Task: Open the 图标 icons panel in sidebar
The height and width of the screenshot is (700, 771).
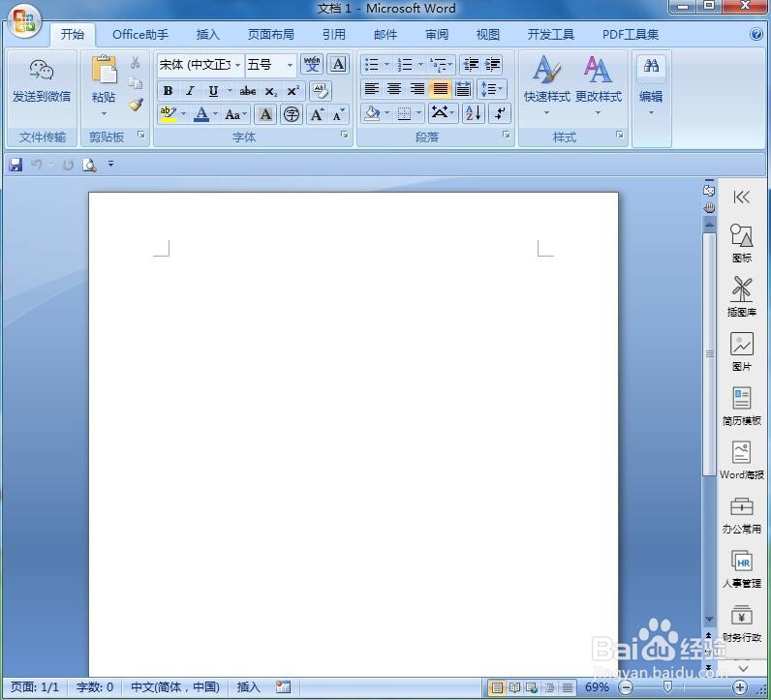Action: 742,243
